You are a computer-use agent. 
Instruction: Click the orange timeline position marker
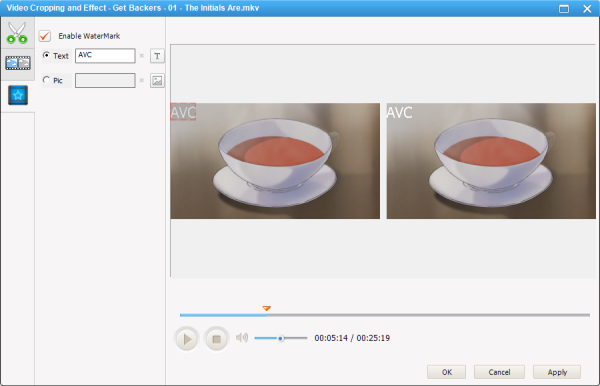coord(267,308)
